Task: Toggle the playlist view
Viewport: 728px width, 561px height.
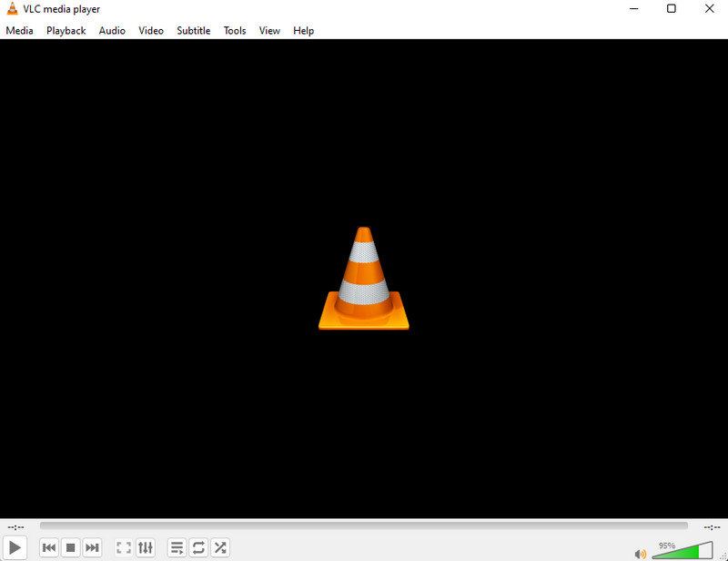Action: pos(177,547)
